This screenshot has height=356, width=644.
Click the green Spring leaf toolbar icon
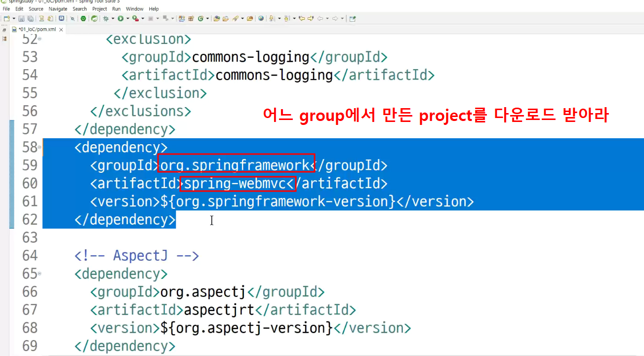[x=94, y=19]
